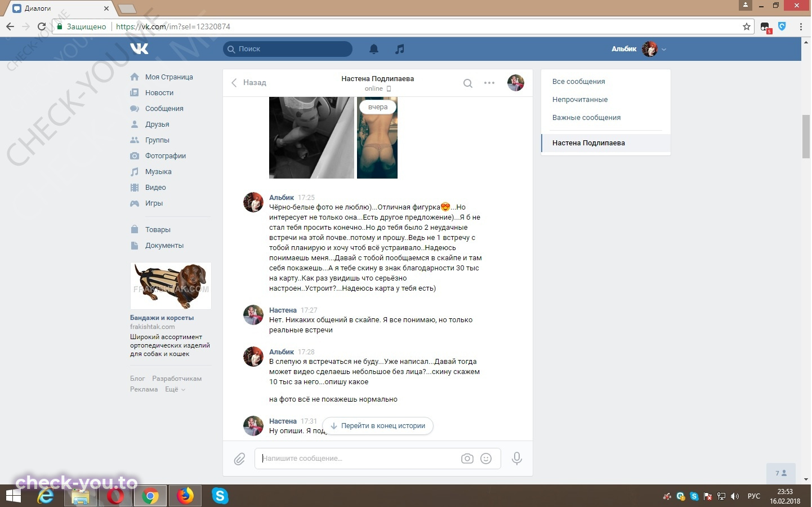
Task: Launch Internet Explorer from taskbar
Action: [46, 496]
